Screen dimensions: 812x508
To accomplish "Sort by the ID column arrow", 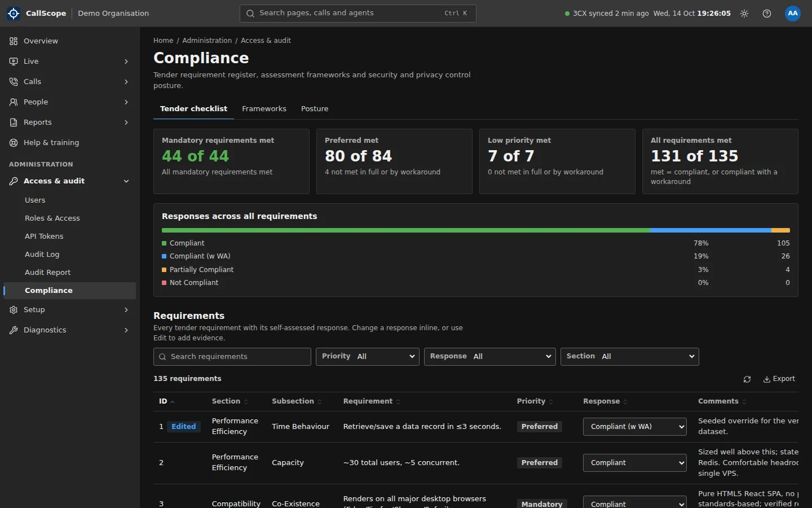I will (173, 401).
